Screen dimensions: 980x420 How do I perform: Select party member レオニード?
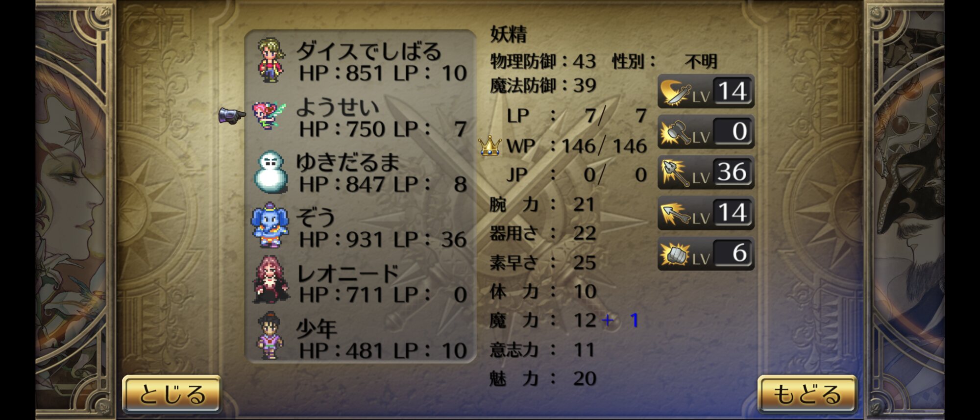tap(361, 281)
